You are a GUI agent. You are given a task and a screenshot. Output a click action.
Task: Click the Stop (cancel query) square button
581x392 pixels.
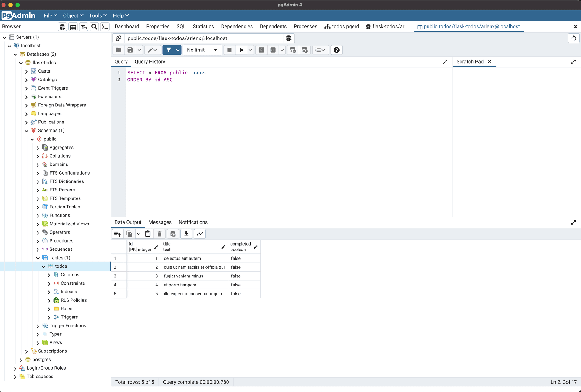point(229,50)
